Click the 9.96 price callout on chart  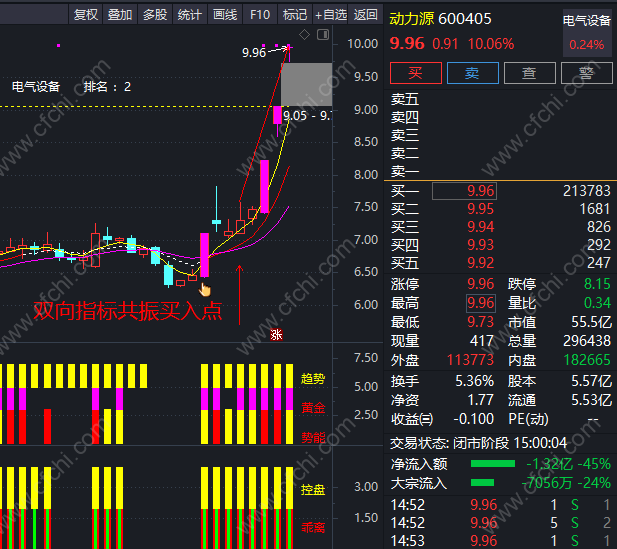click(254, 52)
